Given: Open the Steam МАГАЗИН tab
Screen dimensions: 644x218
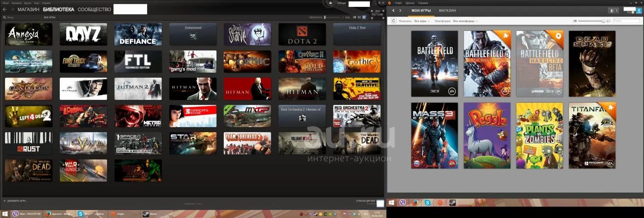Looking at the screenshot, I should point(29,9).
